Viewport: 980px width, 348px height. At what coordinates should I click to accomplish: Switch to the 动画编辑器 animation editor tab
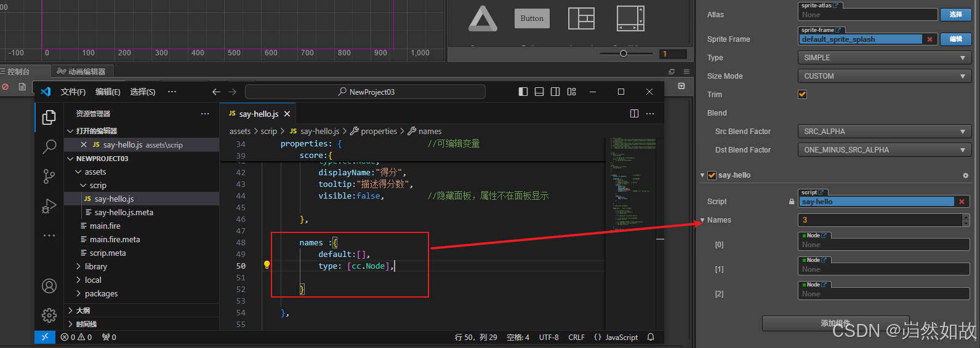[x=82, y=71]
